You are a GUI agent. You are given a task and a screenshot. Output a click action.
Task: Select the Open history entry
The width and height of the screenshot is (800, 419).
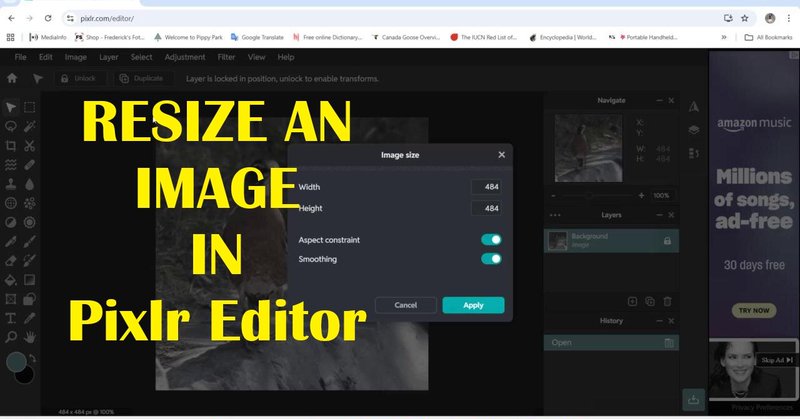(x=611, y=343)
